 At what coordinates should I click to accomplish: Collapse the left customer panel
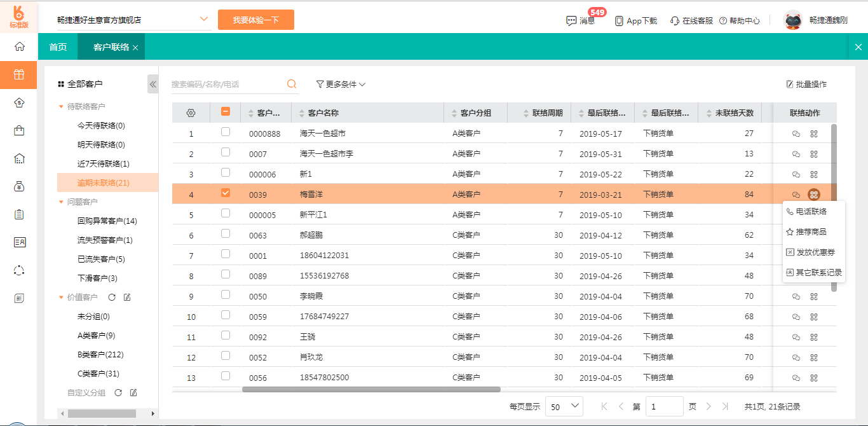(153, 84)
